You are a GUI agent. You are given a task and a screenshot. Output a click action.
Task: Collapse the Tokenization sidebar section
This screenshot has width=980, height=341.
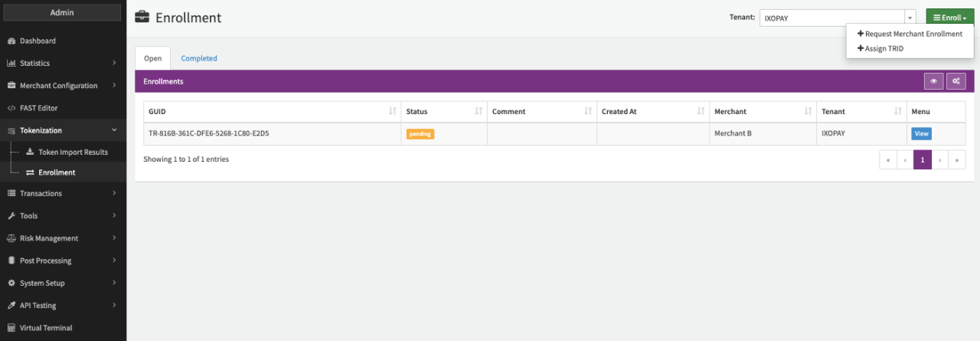pos(114,130)
